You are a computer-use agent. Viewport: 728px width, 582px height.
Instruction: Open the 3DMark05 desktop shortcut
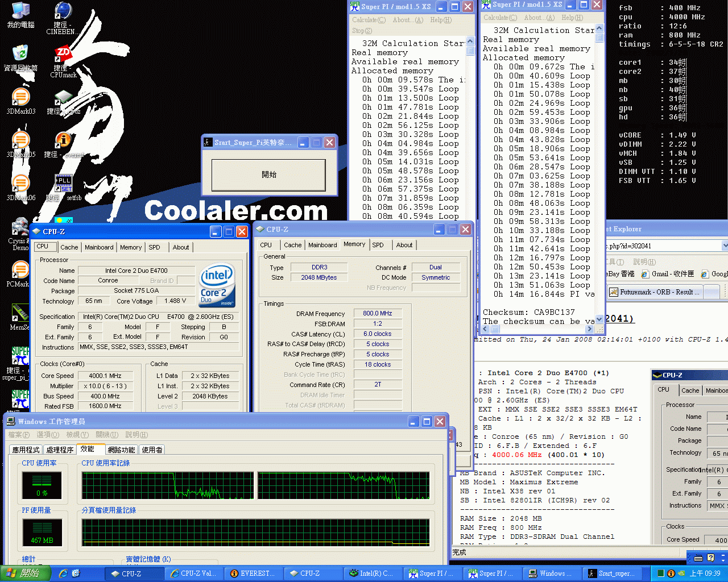click(x=21, y=144)
